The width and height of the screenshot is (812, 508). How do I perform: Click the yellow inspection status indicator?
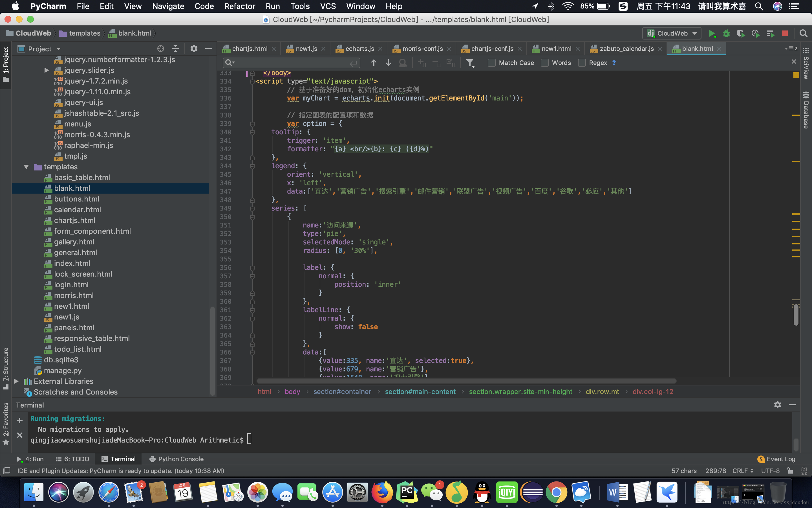coord(796,75)
